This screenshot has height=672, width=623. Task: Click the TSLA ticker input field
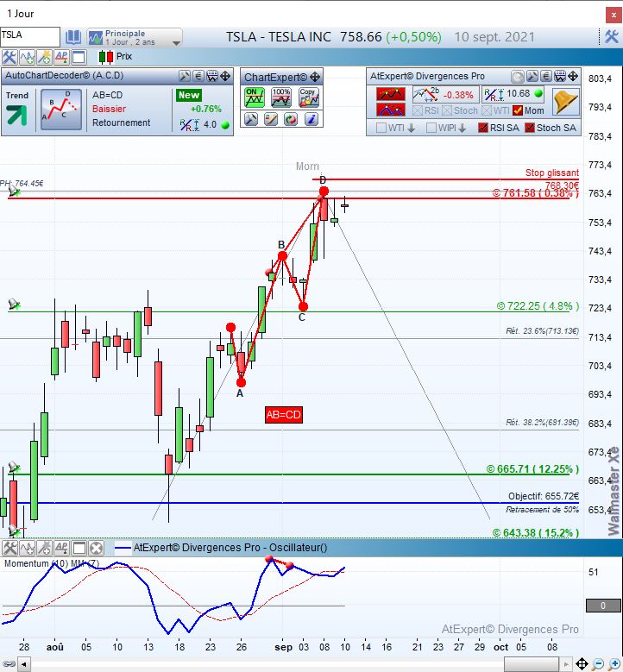click(x=30, y=36)
